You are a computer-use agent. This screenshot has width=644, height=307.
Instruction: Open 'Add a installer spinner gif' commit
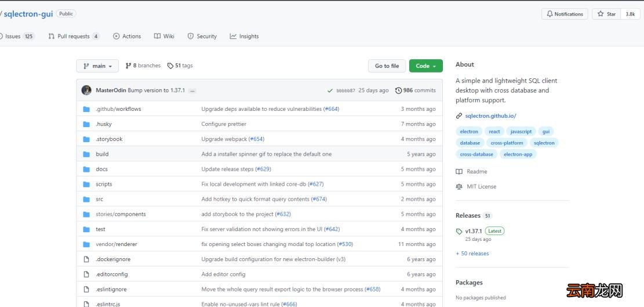click(267, 154)
